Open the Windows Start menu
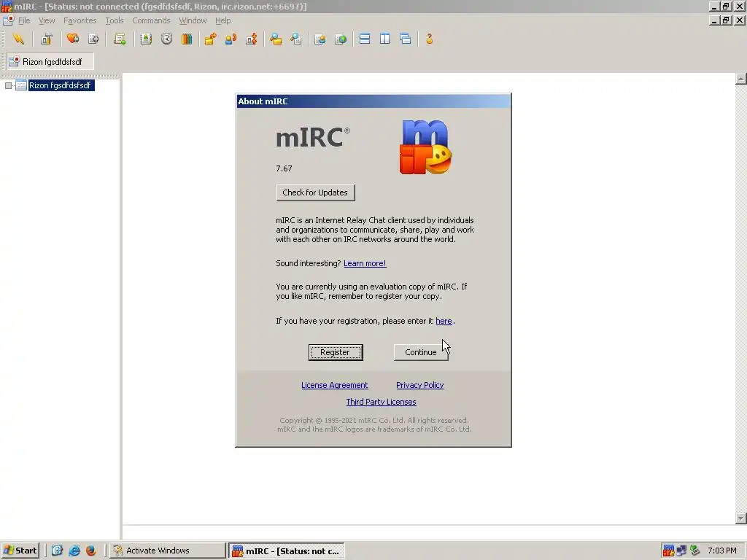The width and height of the screenshot is (747, 560). tap(20, 551)
